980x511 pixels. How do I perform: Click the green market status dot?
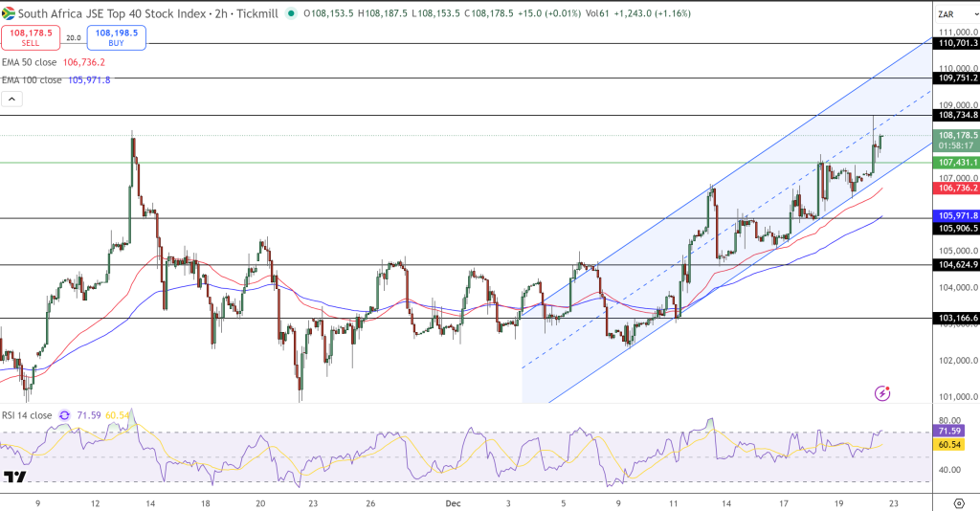(291, 13)
